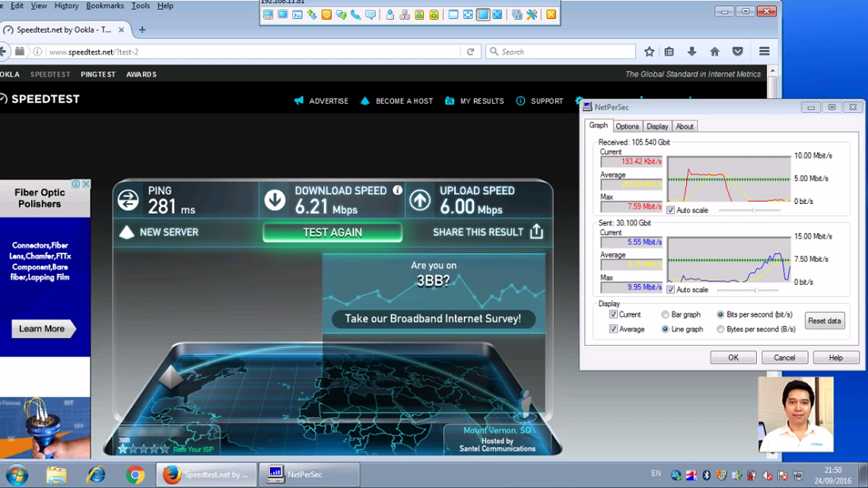Open the History menu in Firefox
Screen dimensions: 868x488
[66, 6]
